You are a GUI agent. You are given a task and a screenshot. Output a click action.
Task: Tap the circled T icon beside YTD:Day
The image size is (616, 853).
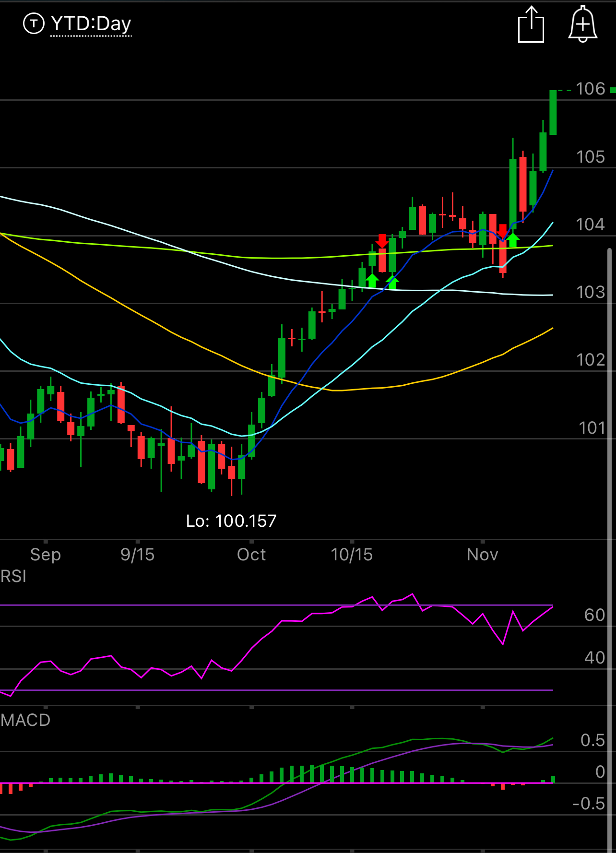(x=34, y=24)
